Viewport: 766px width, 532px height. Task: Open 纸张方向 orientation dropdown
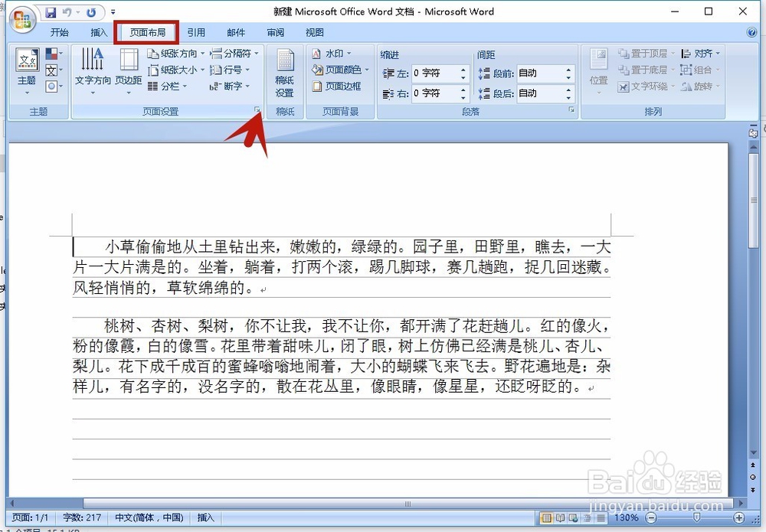point(176,54)
